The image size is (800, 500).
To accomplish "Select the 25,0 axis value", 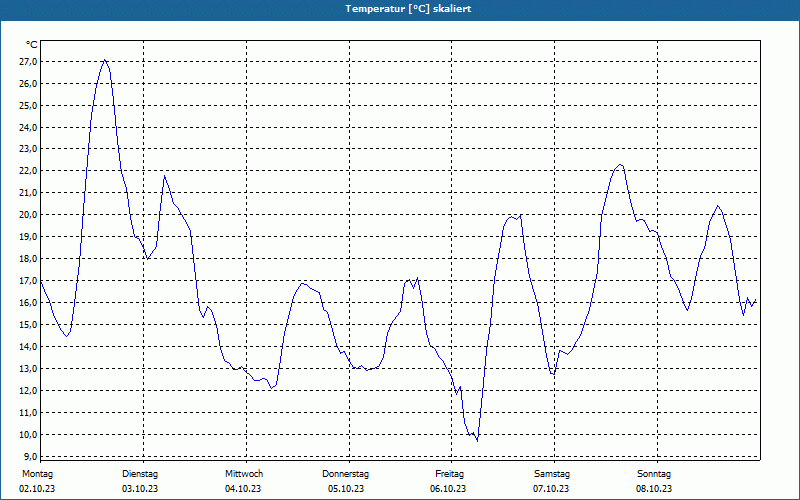I will coord(28,106).
